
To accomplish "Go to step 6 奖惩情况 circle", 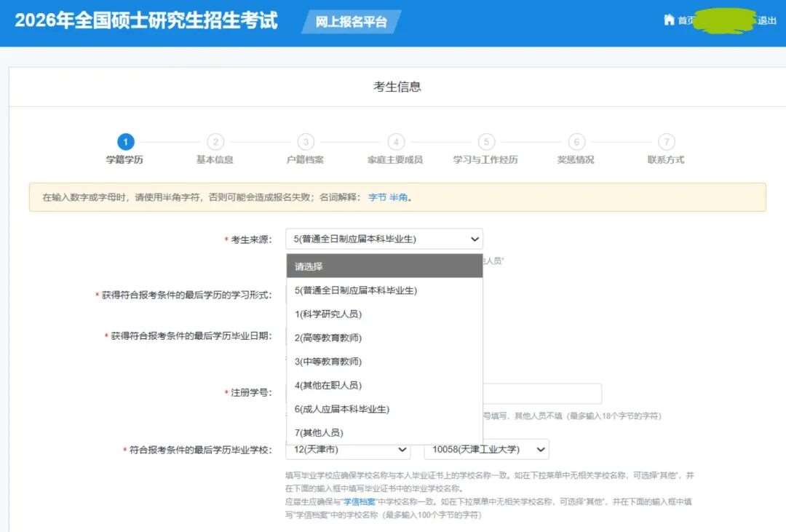I will click(x=576, y=142).
